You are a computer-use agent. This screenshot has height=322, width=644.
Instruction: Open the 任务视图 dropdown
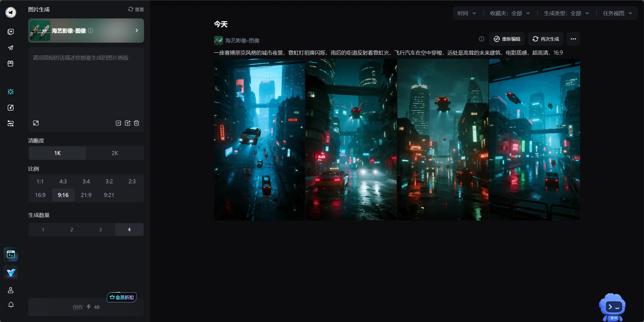(617, 13)
